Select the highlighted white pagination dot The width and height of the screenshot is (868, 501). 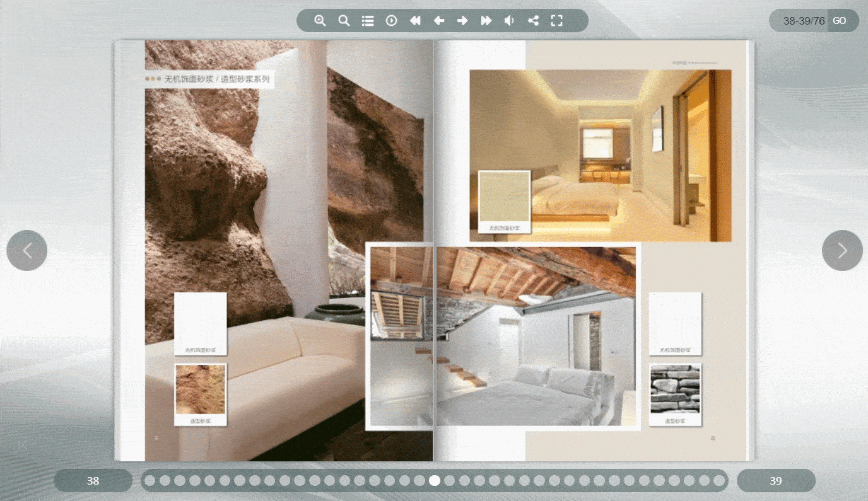click(x=435, y=480)
